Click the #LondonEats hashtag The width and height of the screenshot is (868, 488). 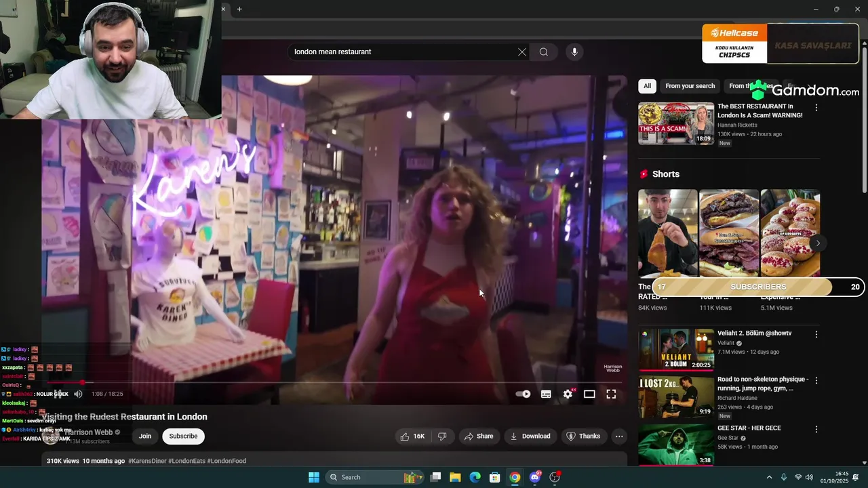pos(186,461)
